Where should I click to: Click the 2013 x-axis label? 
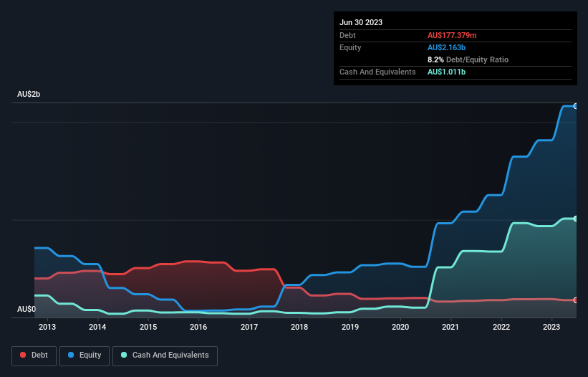pos(47,327)
